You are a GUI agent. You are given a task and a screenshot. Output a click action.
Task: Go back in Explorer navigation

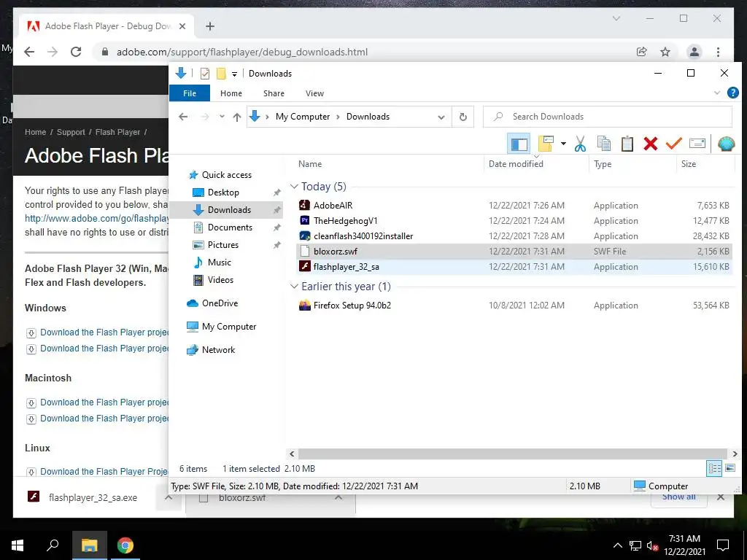[x=183, y=117]
